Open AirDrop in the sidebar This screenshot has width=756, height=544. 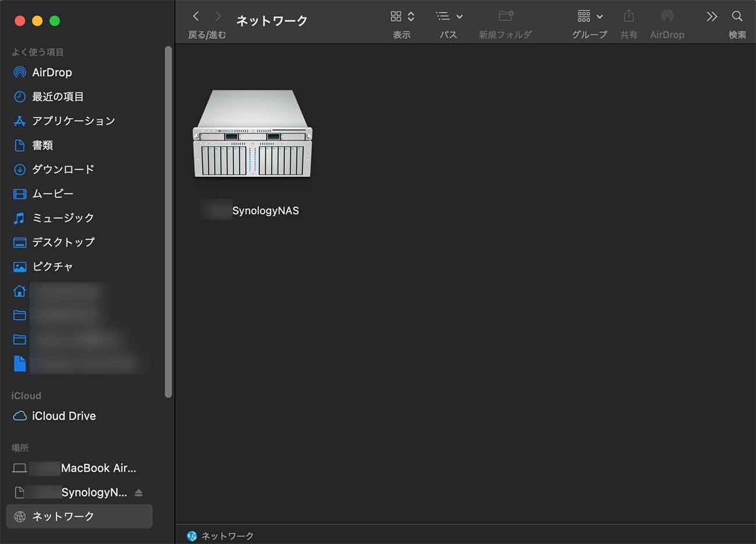(52, 73)
